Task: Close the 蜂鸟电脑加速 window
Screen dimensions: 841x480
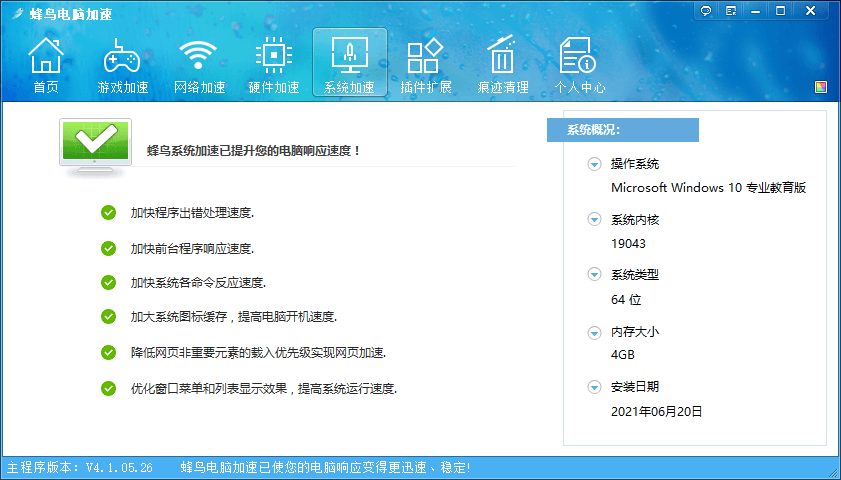Action: coord(810,11)
